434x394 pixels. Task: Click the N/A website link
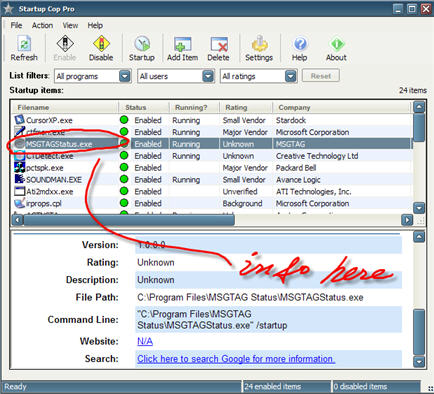[x=145, y=341]
